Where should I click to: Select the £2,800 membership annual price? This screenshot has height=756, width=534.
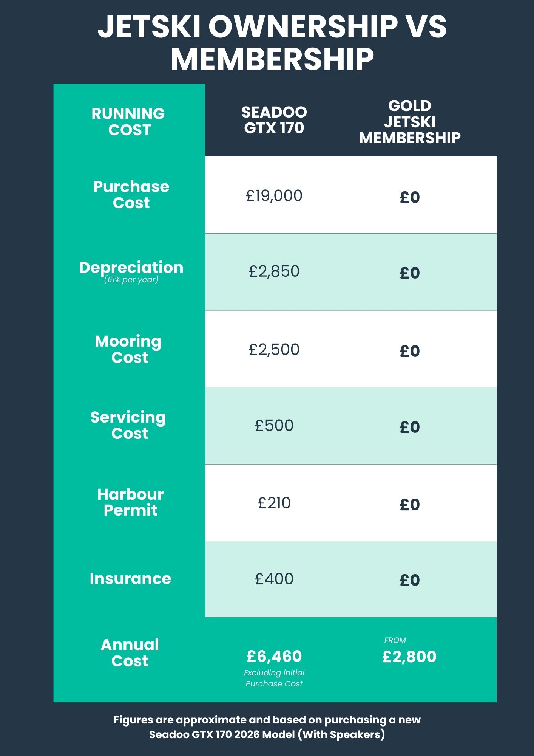[x=409, y=657]
